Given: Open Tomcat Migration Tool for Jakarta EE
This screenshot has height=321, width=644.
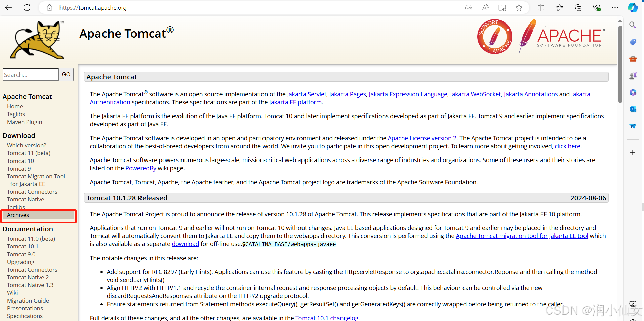Looking at the screenshot, I should (x=36, y=180).
